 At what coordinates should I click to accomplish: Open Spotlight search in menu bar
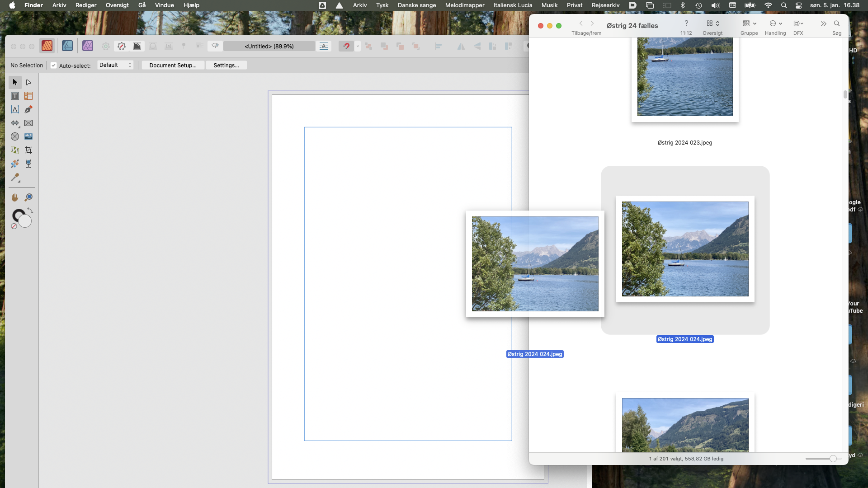[784, 5]
